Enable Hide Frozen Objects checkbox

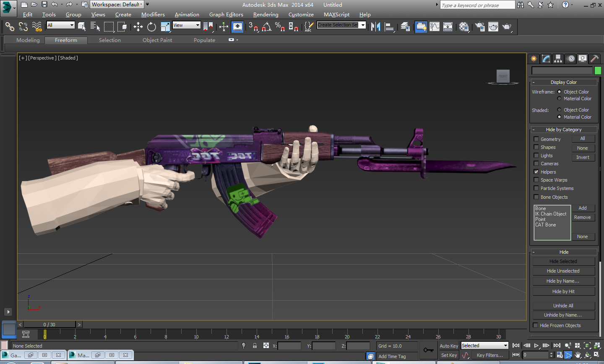pyautogui.click(x=535, y=325)
